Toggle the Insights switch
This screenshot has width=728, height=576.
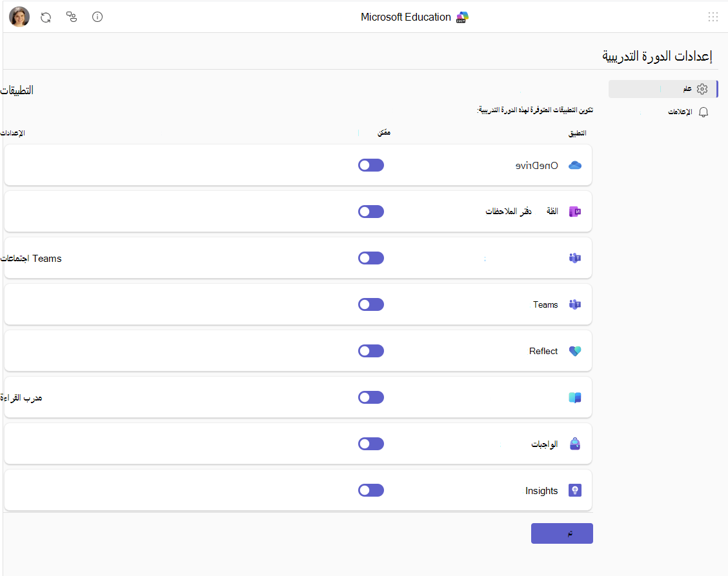(371, 490)
